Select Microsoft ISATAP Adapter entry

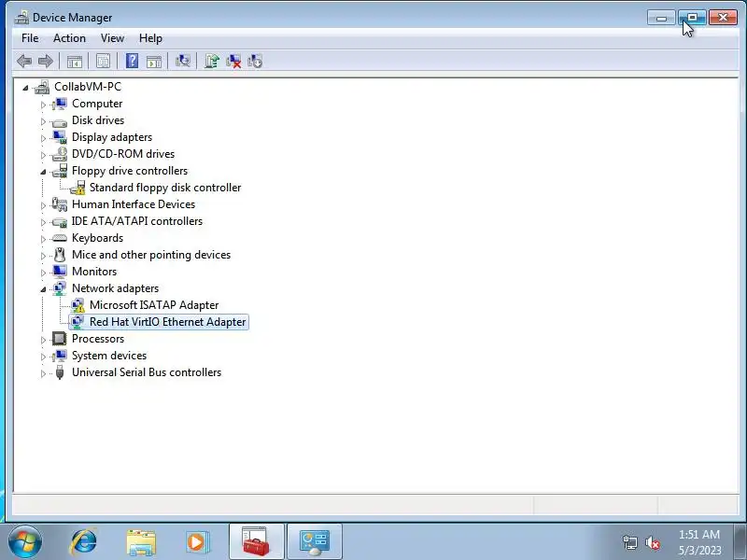pos(154,305)
